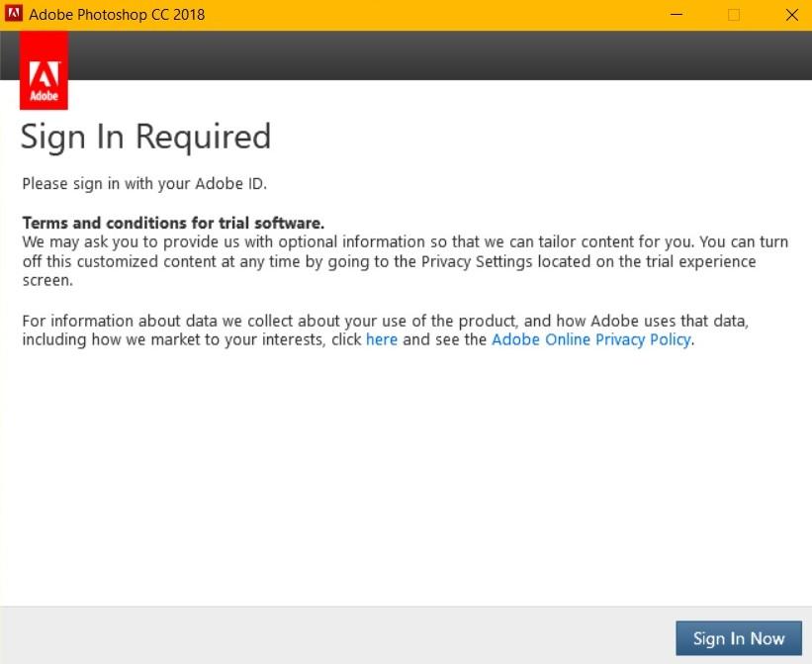Click the 'Adobe Photoshop CC 2018' window title
Image resolution: width=812 pixels, height=664 pixels.
[x=117, y=15]
